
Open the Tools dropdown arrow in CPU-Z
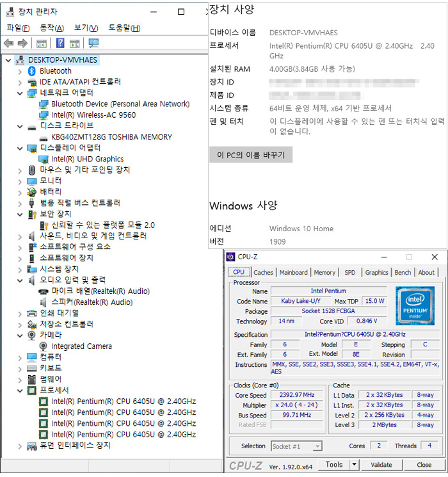[x=354, y=465]
